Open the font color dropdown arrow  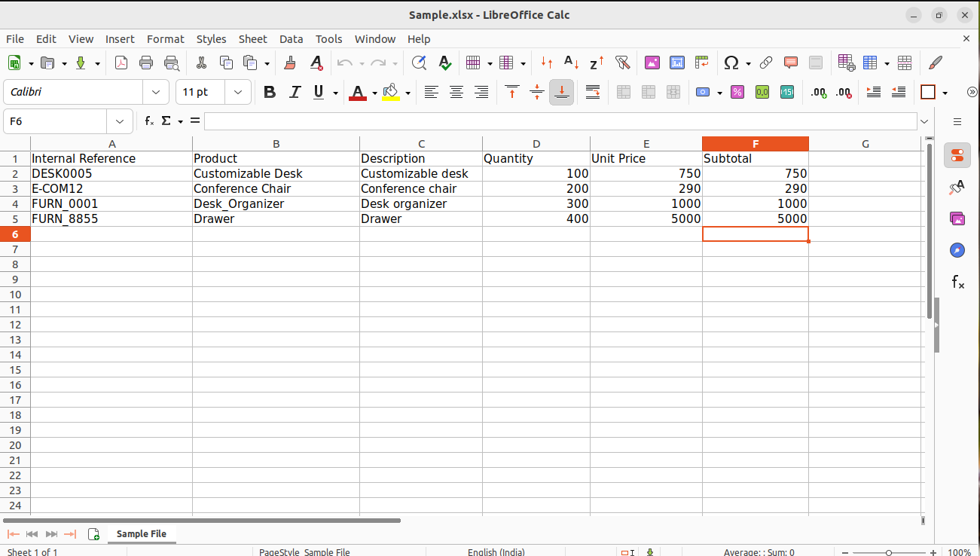[374, 93]
